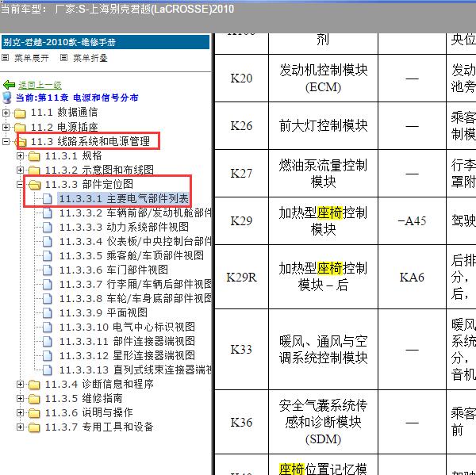Click the 发动机控制模块 (ECM) cell

coord(324,79)
